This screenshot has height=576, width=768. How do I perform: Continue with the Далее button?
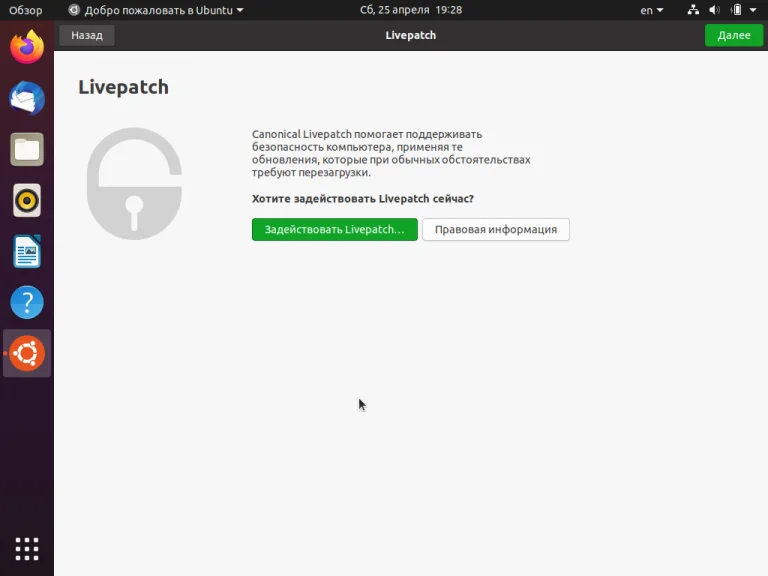734,35
